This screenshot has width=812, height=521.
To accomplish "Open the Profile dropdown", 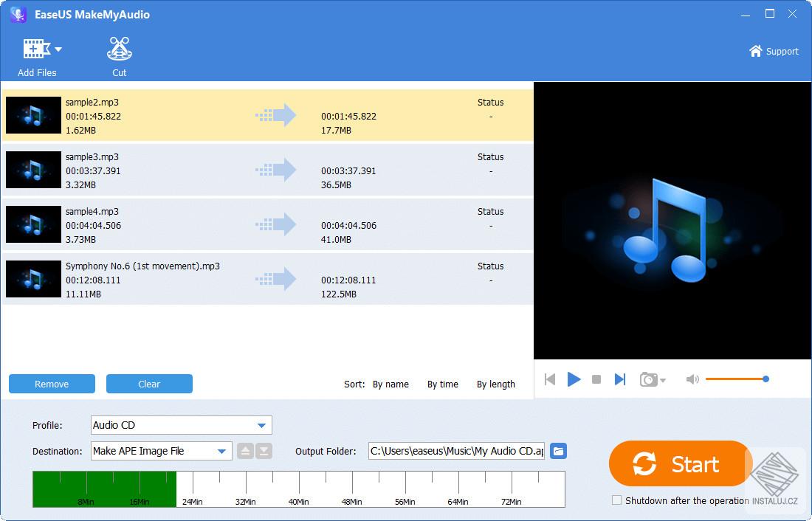I will point(261,425).
